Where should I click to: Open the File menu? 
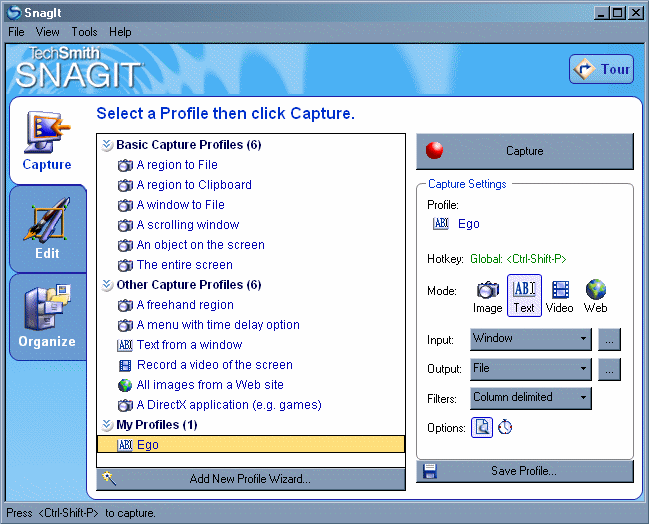pos(16,32)
